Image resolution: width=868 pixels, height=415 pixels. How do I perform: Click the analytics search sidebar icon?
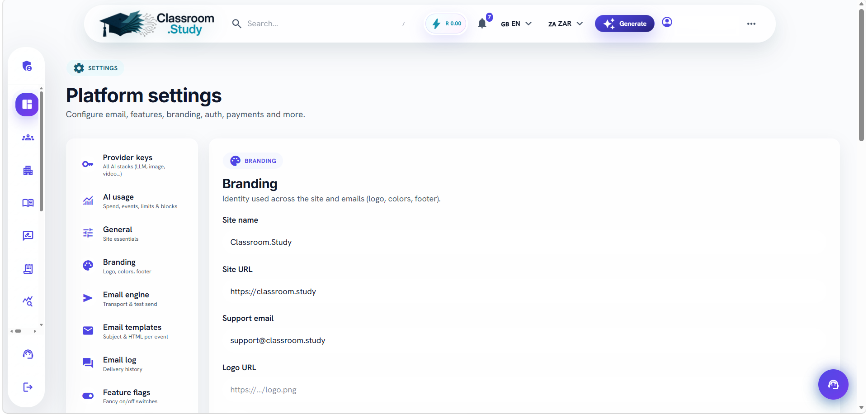[28, 301]
